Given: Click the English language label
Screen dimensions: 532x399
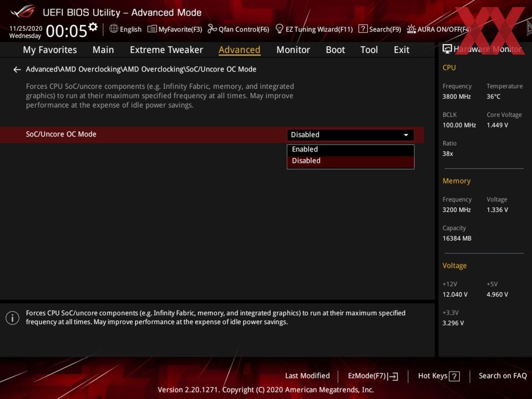Looking at the screenshot, I should [131, 29].
